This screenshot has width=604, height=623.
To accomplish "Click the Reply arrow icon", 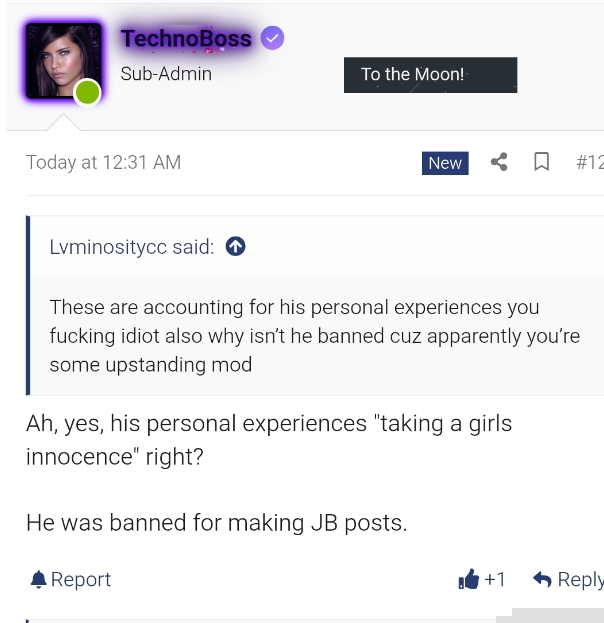I will (542, 579).
